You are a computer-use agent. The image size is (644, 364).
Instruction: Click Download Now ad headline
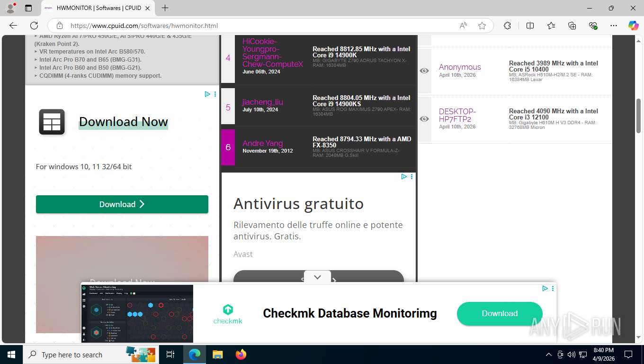(x=124, y=122)
